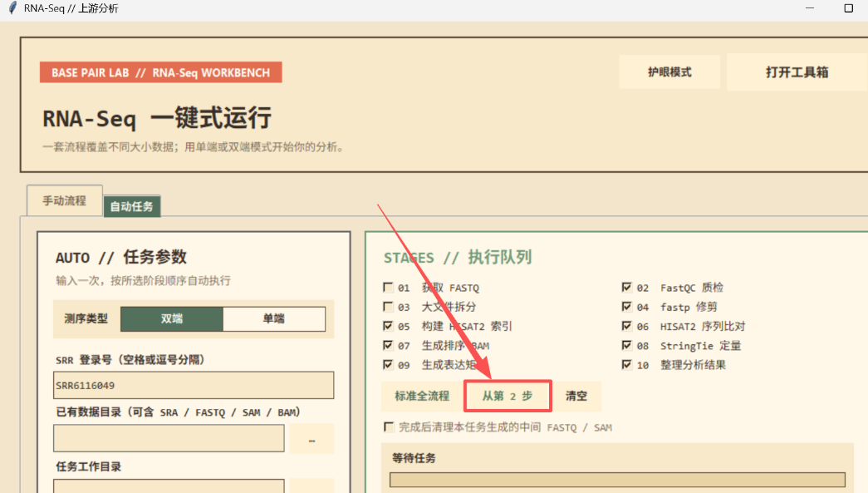Viewport: 868px width, 493px height.
Task: Click the 等待任务 progress bar
Action: point(617,480)
